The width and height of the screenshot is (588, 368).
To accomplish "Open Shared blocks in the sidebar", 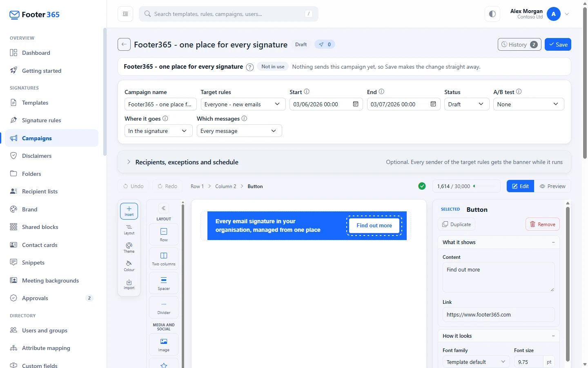I will [x=52, y=227].
